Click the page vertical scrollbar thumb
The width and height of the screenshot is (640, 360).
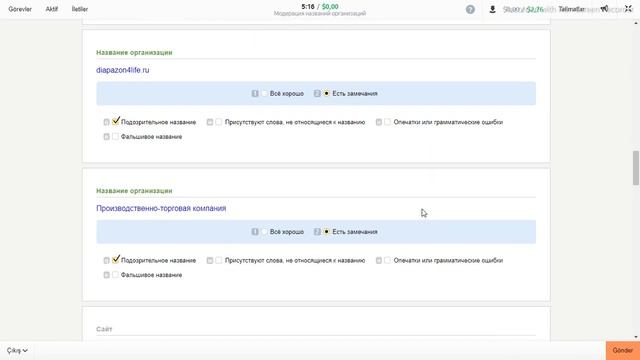pos(636,168)
